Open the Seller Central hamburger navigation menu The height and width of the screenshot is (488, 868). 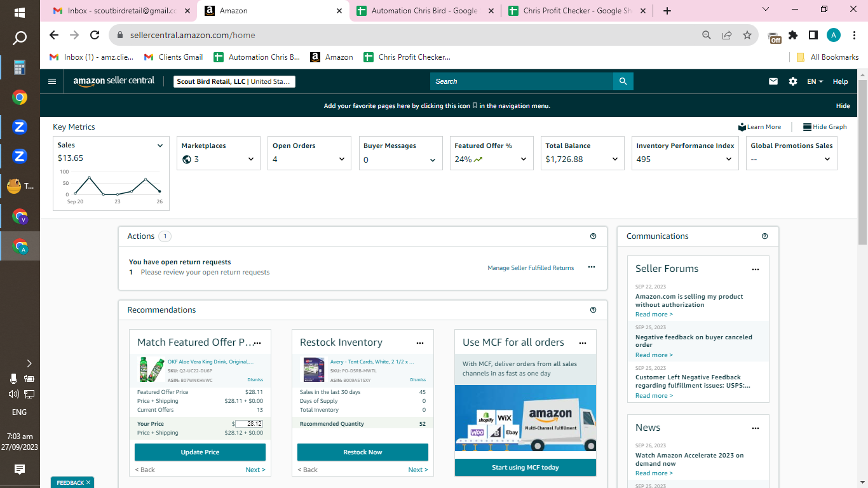point(52,81)
